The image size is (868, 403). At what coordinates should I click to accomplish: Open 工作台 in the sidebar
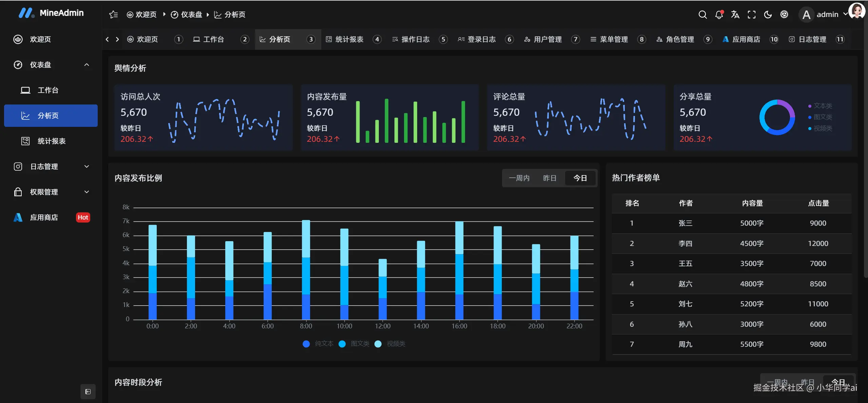(48, 90)
